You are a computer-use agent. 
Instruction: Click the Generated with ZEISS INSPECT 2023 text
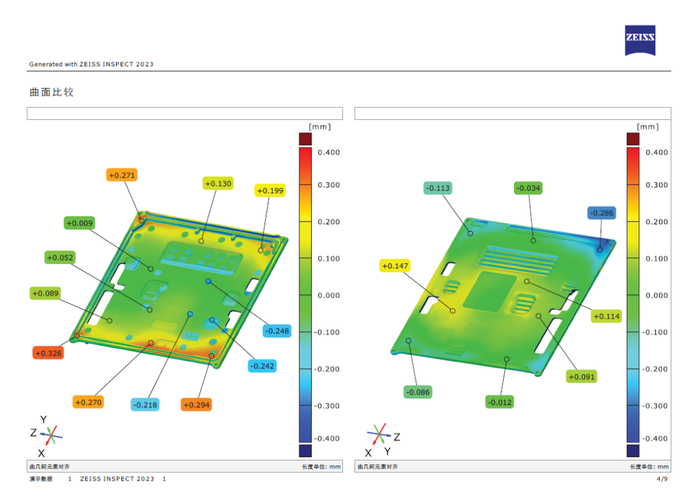(x=91, y=65)
